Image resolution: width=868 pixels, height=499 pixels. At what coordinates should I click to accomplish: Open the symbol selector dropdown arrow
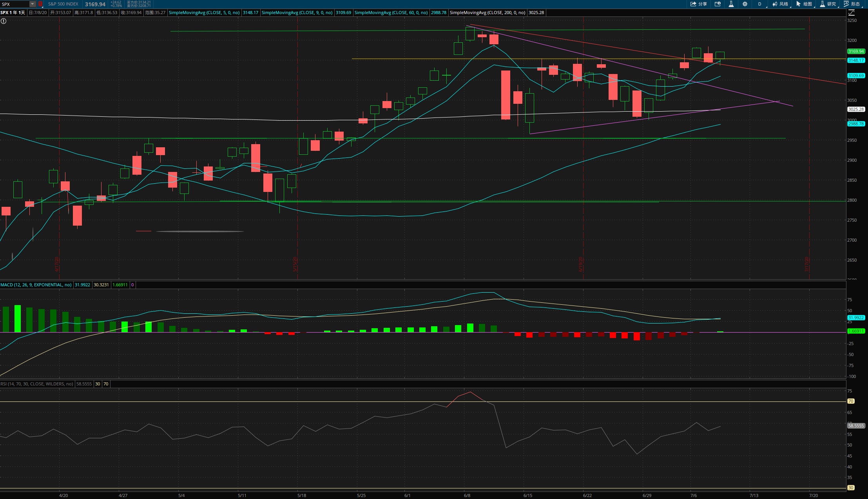(33, 4)
